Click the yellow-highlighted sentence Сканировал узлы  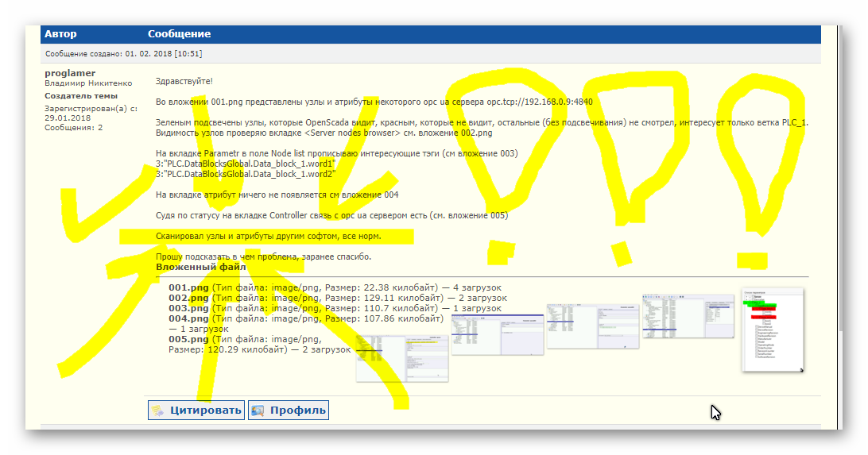[x=268, y=237]
